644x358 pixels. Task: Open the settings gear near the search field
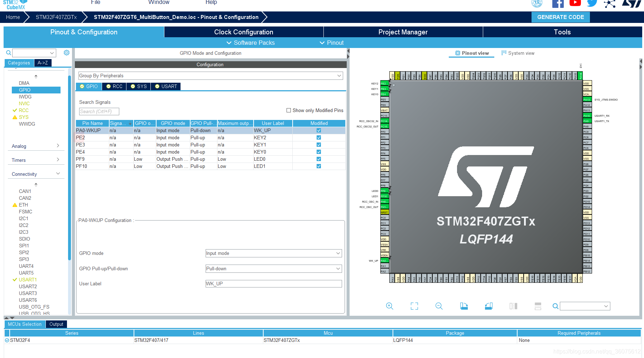tap(66, 53)
